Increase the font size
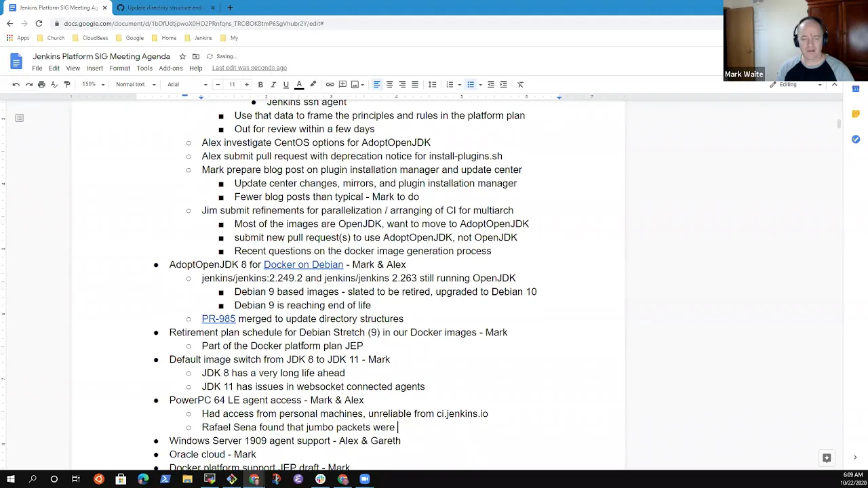This screenshot has height=488, width=868. [x=247, y=85]
